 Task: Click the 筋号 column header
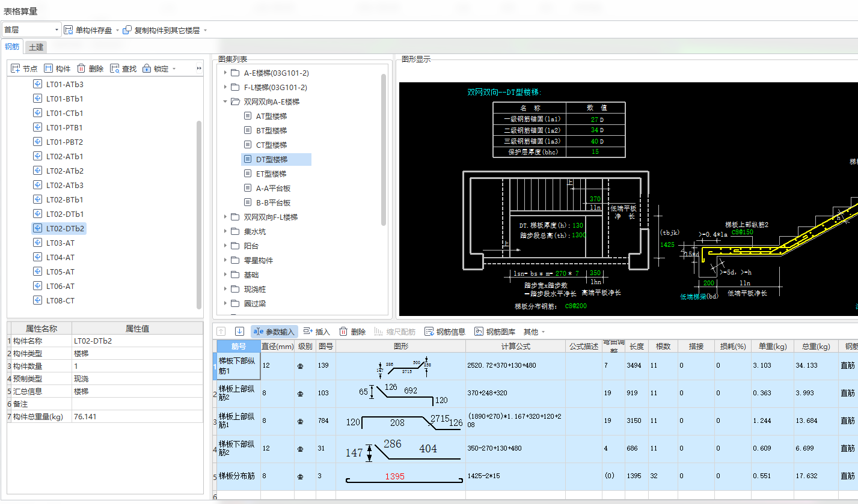pyautogui.click(x=239, y=346)
